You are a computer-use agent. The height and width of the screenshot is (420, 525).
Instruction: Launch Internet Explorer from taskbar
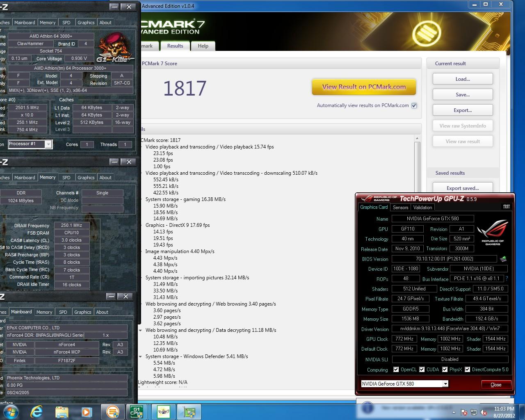point(37,412)
